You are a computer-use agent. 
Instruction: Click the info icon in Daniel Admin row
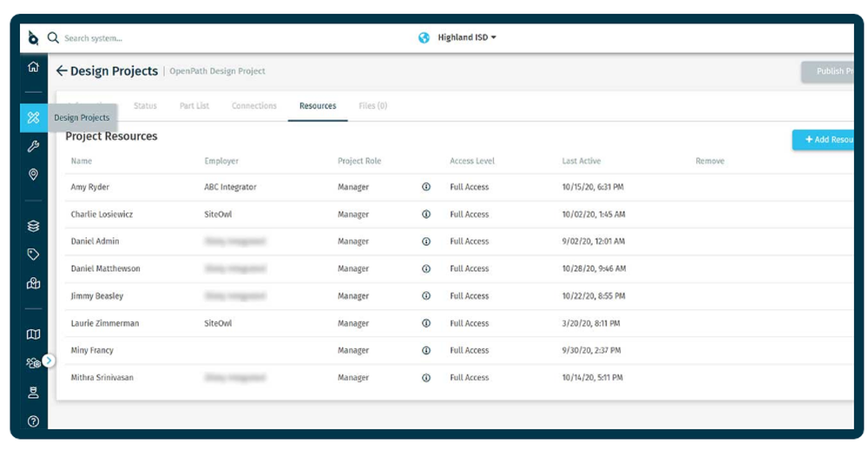(x=426, y=242)
